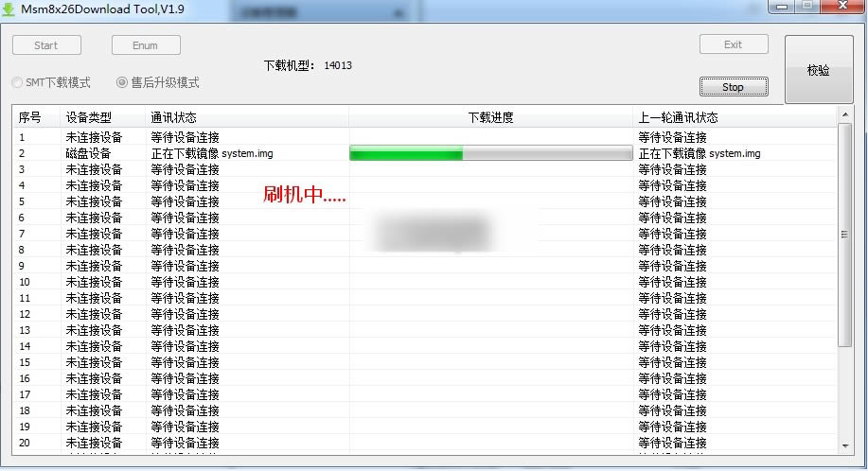The width and height of the screenshot is (868, 471).
Task: Click the scroll down arrow of device list
Action: click(x=844, y=445)
